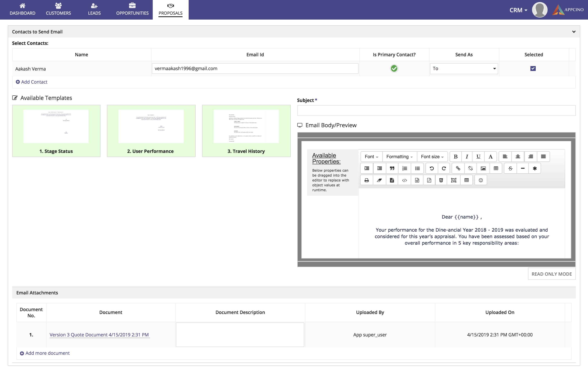
Task: Insert an image into email body
Action: tap(483, 168)
